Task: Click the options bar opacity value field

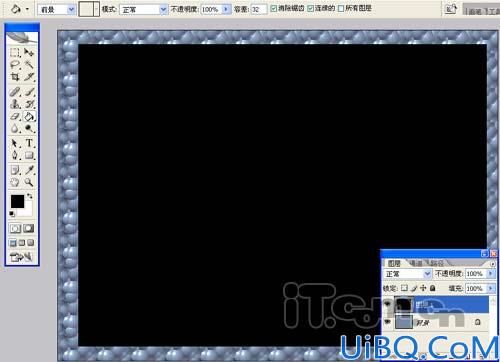Action: coord(211,9)
